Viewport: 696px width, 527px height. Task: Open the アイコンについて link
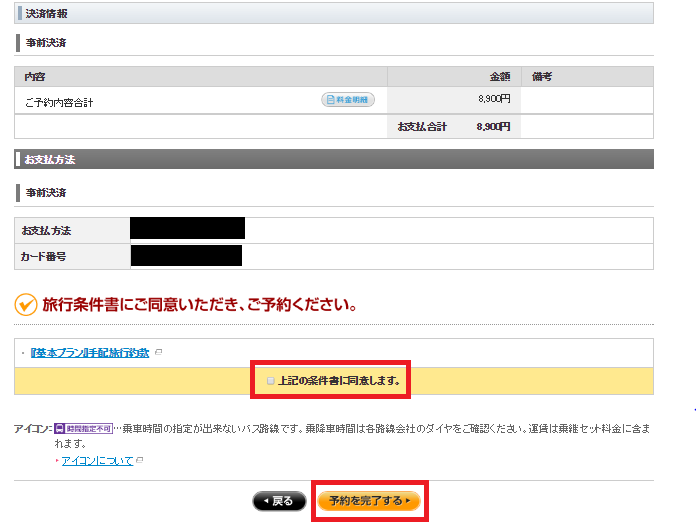point(98,461)
